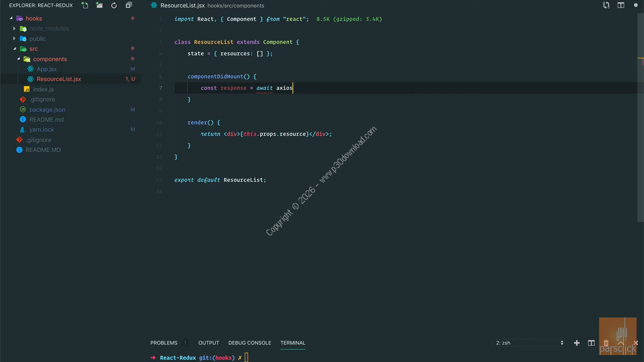The height and width of the screenshot is (362, 644).
Task: Switch to the Debug Console tab
Action: tap(250, 343)
